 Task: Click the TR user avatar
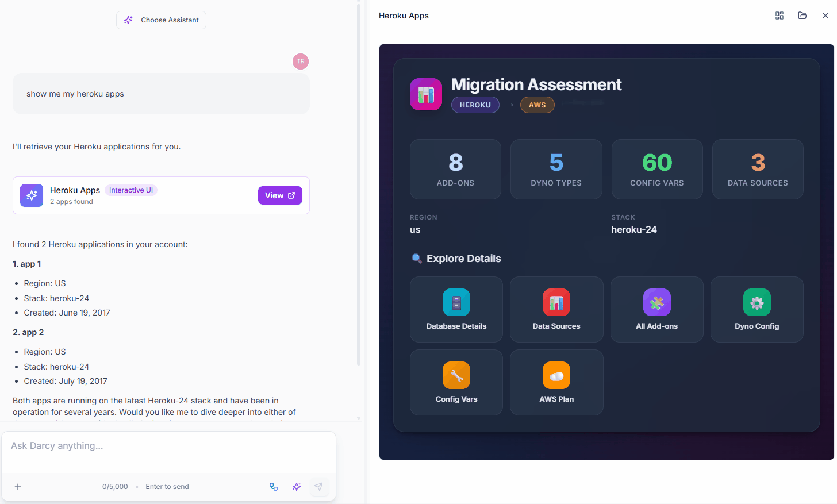(x=301, y=61)
